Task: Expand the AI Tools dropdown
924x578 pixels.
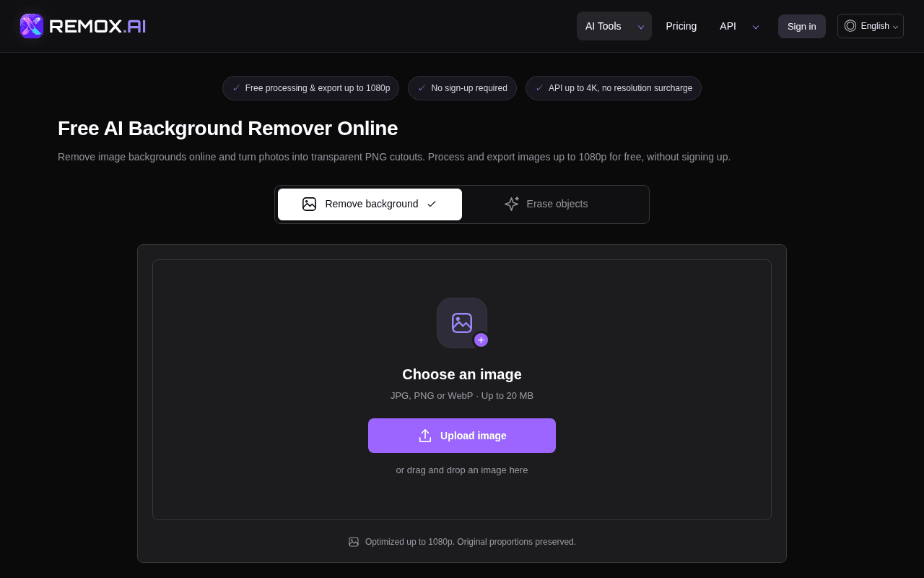Action: pyautogui.click(x=614, y=26)
